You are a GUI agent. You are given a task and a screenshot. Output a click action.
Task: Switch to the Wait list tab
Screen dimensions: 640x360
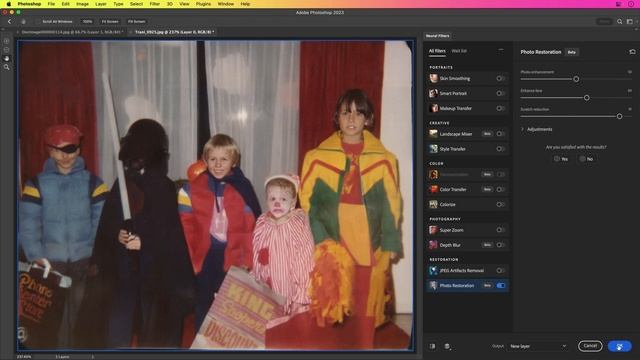[459, 51]
